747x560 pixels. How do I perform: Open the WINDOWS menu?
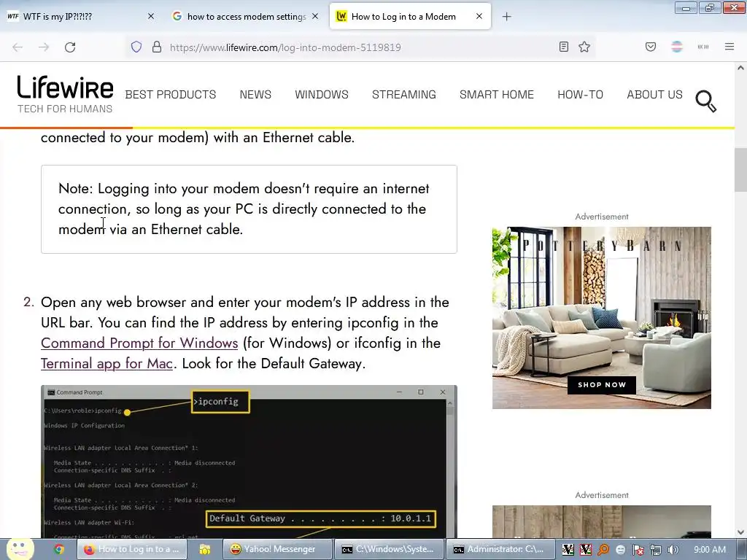322,95
